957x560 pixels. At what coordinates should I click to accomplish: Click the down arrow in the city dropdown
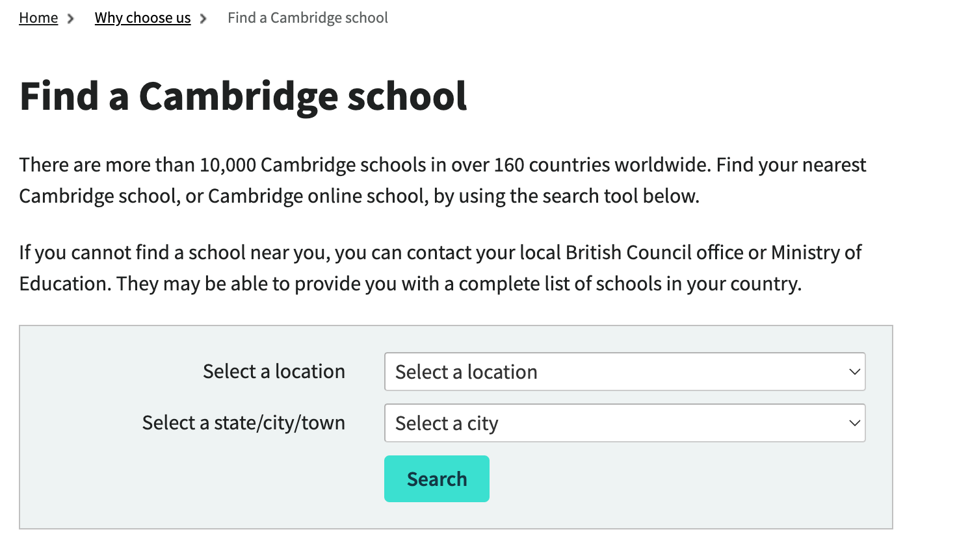pos(854,423)
